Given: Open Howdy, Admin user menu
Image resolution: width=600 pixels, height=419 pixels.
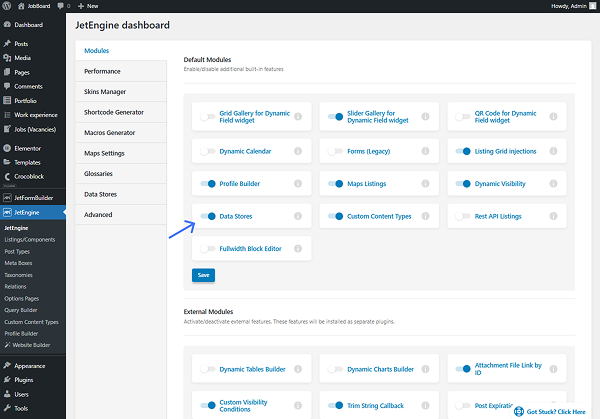Looking at the screenshot, I should 573,6.
